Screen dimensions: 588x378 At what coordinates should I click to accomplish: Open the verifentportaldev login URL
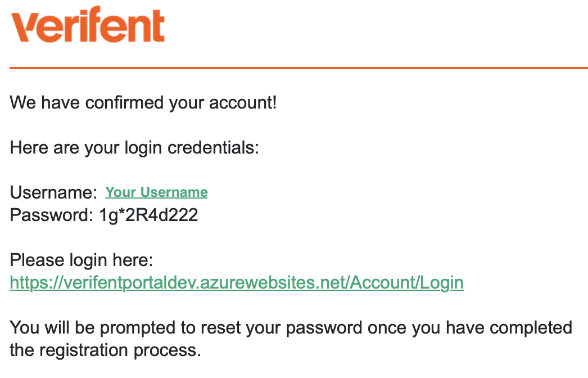coord(237,282)
